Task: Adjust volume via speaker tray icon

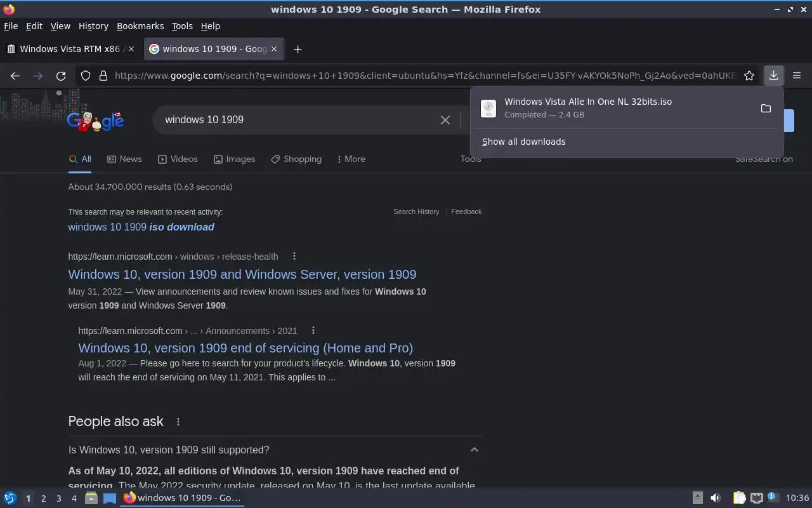Action: [x=716, y=498]
